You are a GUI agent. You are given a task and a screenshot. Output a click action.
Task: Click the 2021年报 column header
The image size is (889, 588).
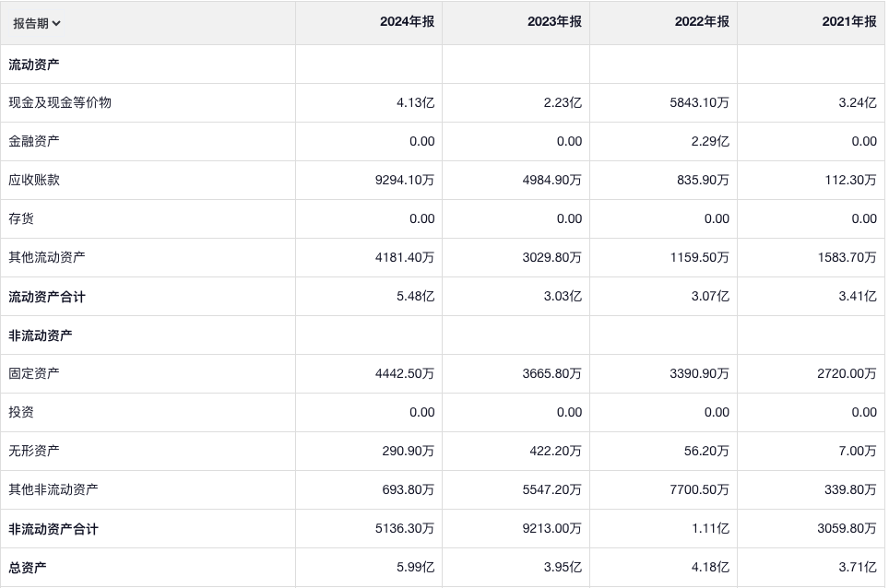pos(849,22)
